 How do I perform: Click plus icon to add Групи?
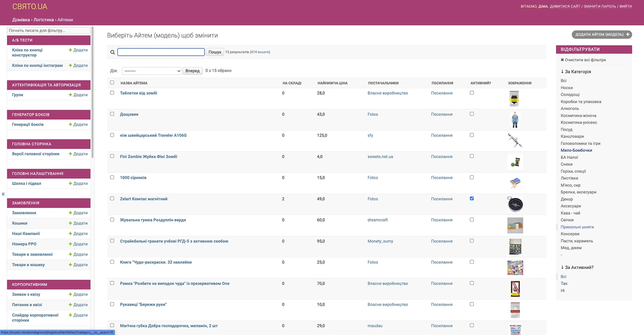pos(70,95)
